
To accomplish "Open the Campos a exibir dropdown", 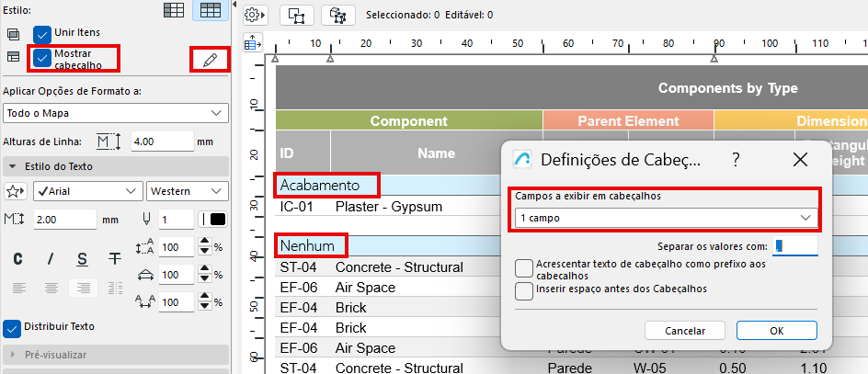I will [664, 218].
